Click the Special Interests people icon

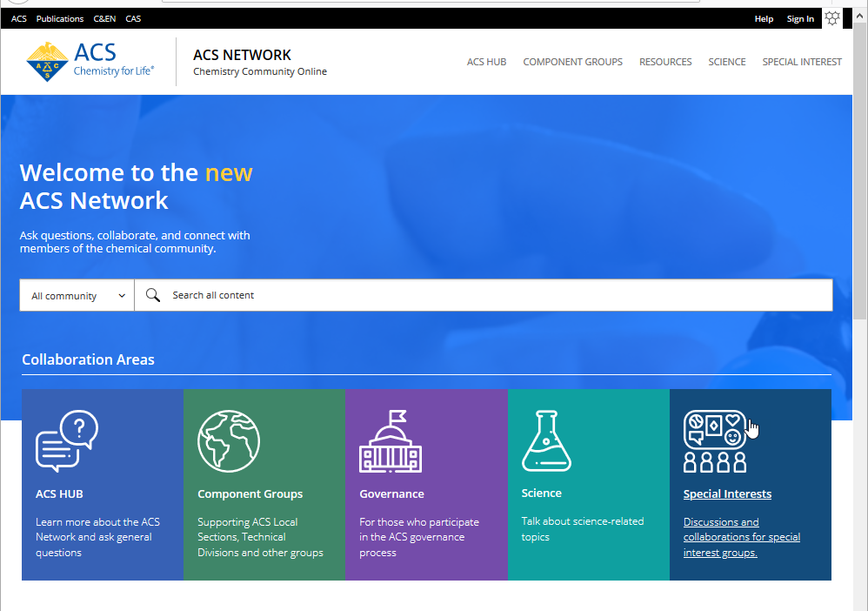[x=715, y=440]
